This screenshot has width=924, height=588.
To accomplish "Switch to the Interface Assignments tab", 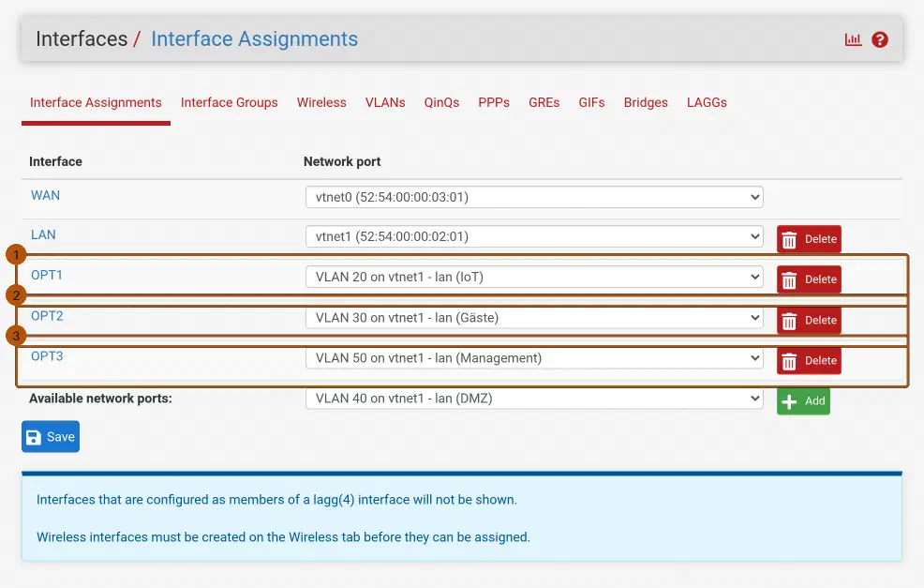I will 96,102.
